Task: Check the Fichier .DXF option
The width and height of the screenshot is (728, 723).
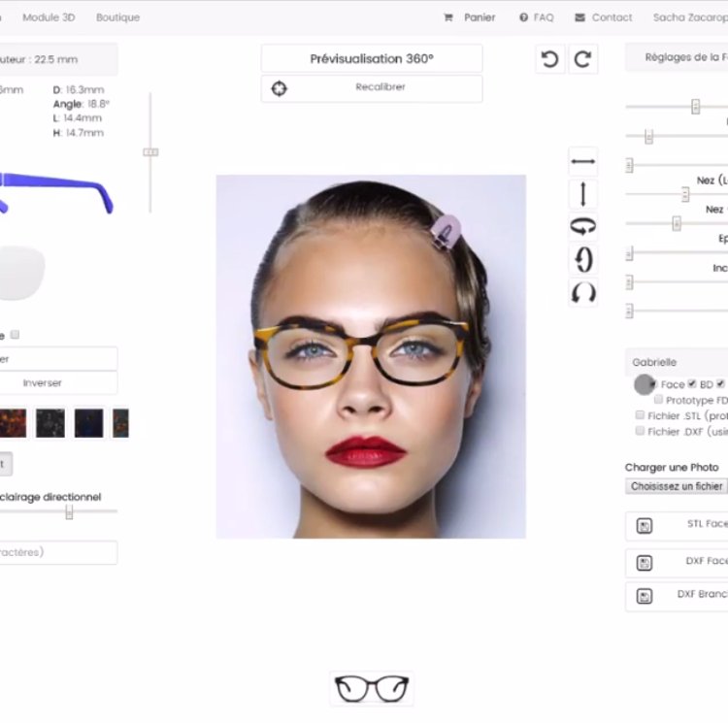Action: click(640, 430)
